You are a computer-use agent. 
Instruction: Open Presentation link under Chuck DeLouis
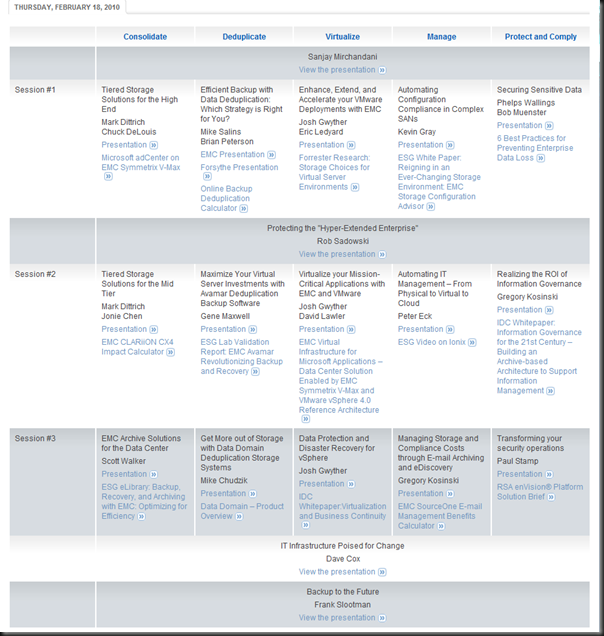click(x=124, y=145)
